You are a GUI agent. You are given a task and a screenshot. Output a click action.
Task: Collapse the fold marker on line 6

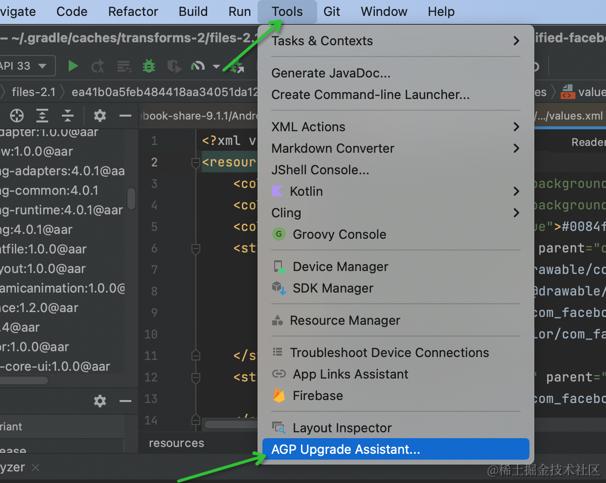(196, 249)
